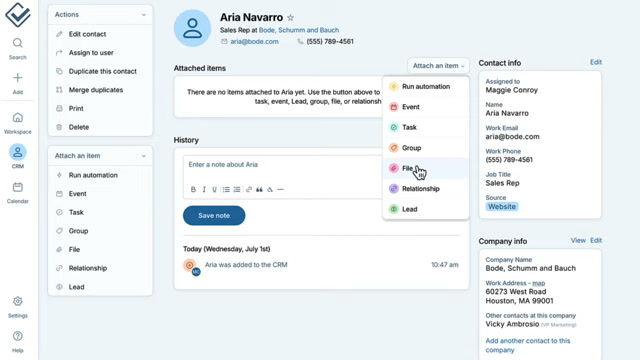Click Aria was added to the CRM entry
640x360 pixels.
[246, 265]
